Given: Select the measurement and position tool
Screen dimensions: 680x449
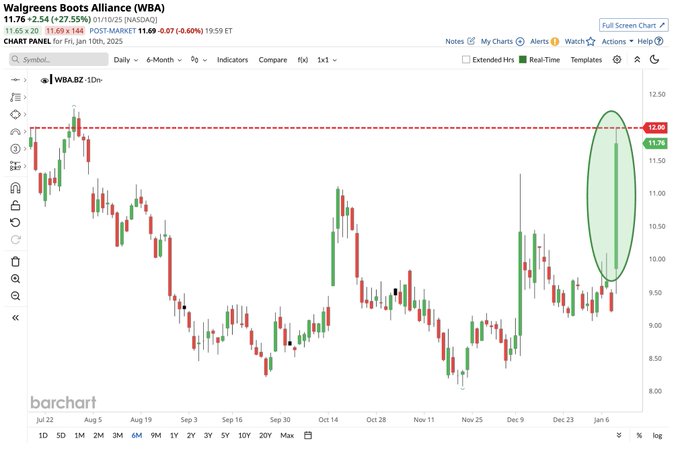Looking at the screenshot, I should [x=15, y=166].
